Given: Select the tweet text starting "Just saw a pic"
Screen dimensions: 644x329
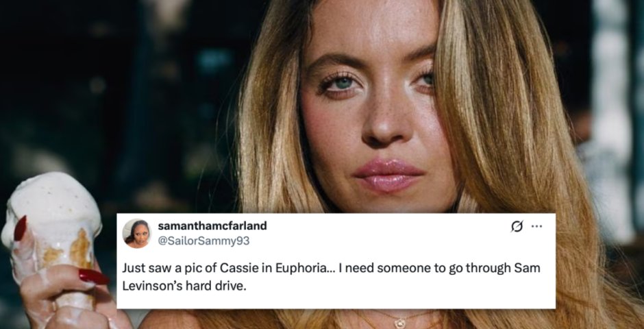Looking at the screenshot, I should pos(331,276).
